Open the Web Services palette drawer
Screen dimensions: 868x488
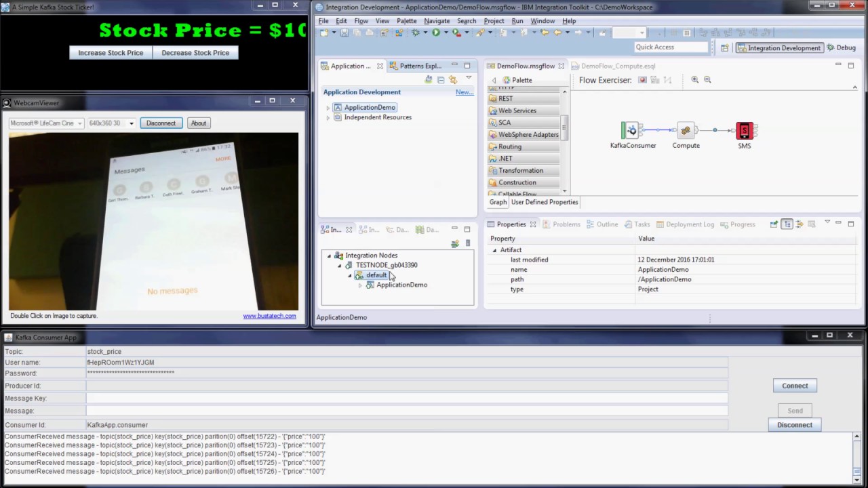524,110
